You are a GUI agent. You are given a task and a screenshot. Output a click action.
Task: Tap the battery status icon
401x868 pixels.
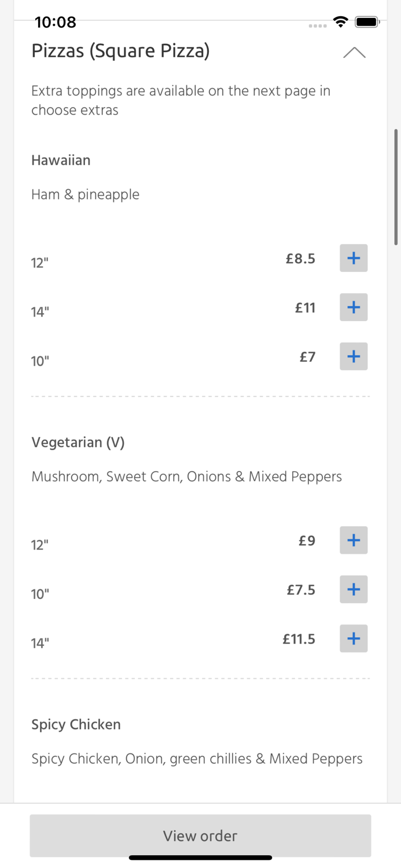[x=367, y=22]
